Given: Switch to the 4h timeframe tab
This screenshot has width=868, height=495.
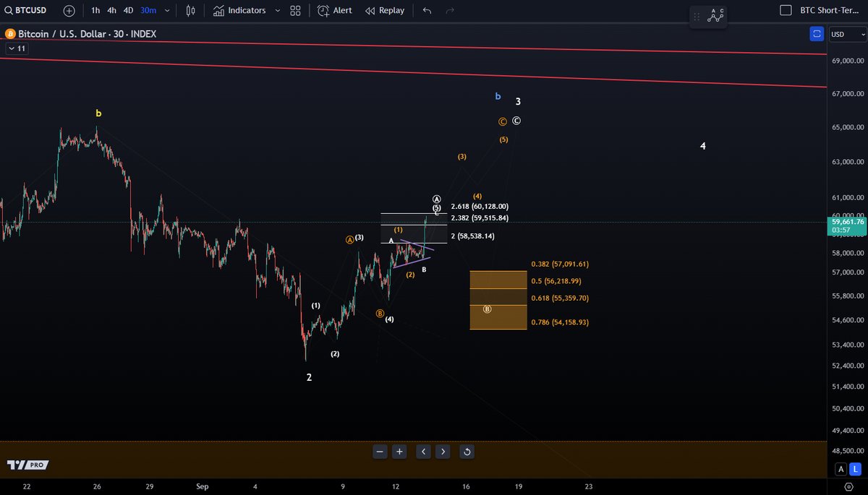Looking at the screenshot, I should tap(111, 10).
